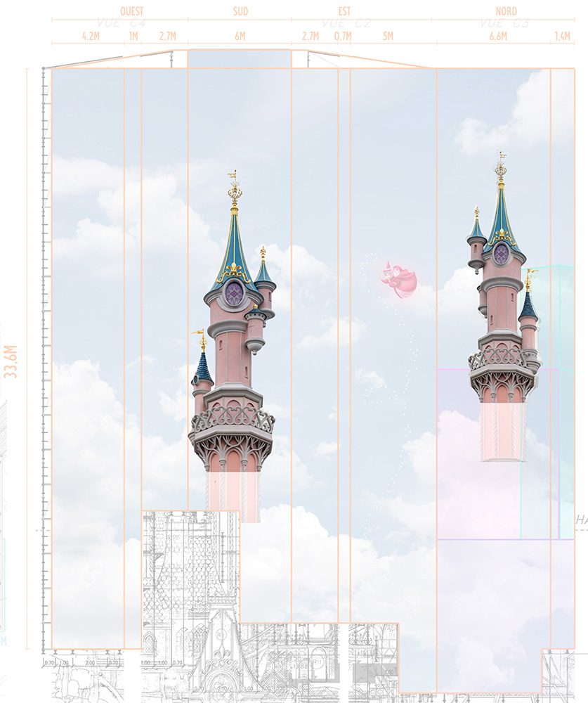Select the SUD section label
Viewport: 588px width, 703px height.
240,12
